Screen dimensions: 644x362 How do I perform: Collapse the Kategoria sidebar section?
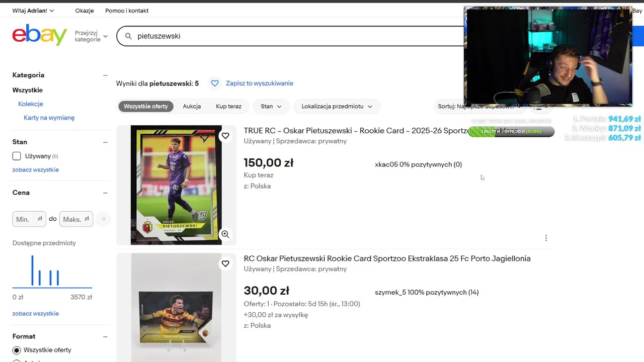pyautogui.click(x=105, y=75)
